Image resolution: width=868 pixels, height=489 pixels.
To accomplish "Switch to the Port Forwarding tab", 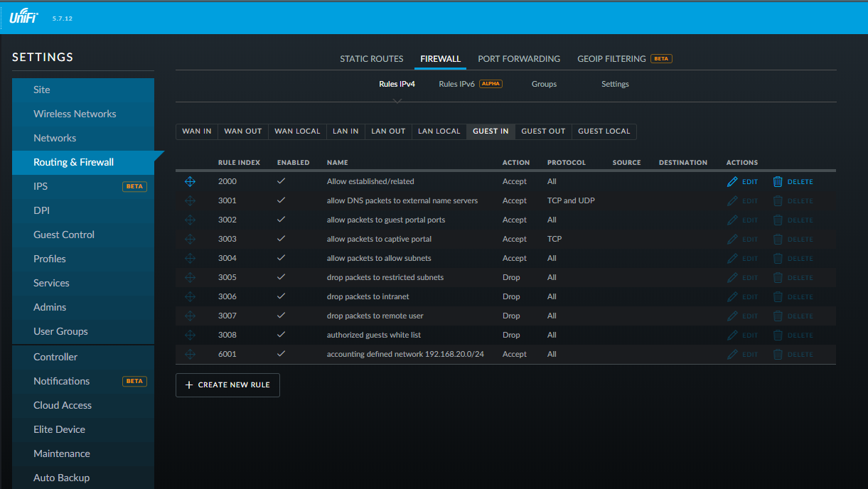I will pyautogui.click(x=519, y=59).
